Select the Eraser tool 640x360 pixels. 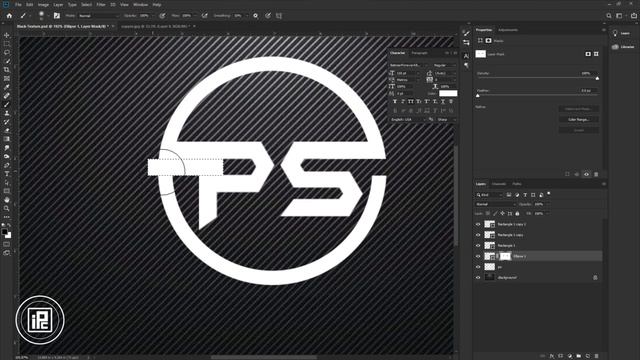point(7,130)
